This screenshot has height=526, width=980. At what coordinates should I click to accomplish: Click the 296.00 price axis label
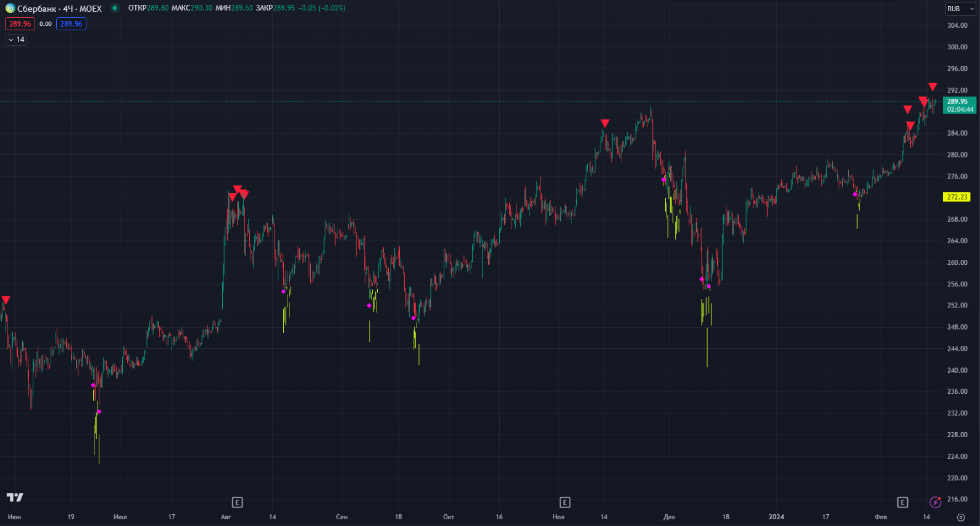(957, 69)
